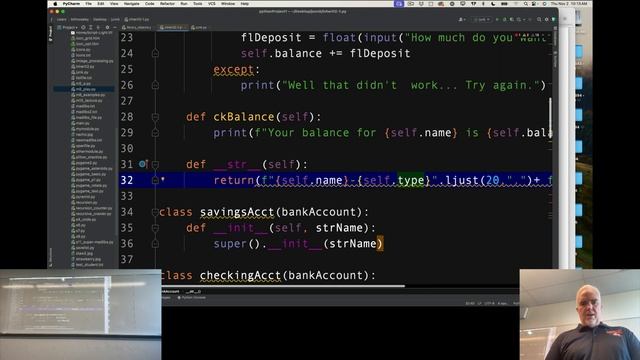The height and width of the screenshot is (360, 640).
Task: Open the File menu
Action: (89, 4)
